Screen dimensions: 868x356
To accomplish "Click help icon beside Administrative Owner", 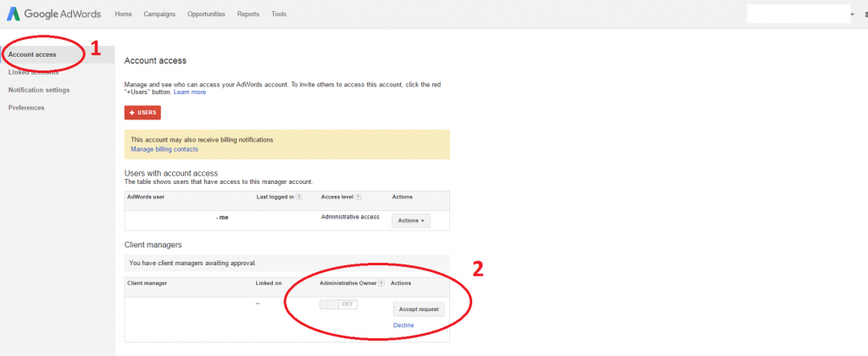I will tap(381, 283).
